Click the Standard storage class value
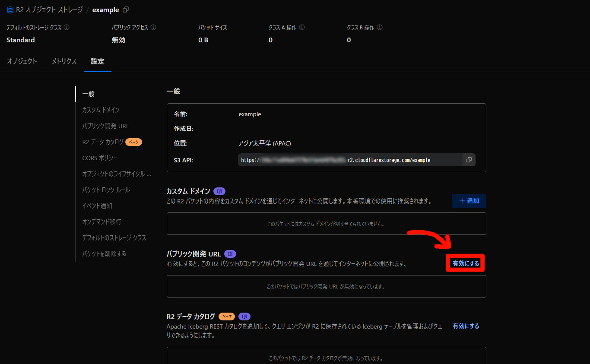Viewport: 590px width, 364px height. 21,40
